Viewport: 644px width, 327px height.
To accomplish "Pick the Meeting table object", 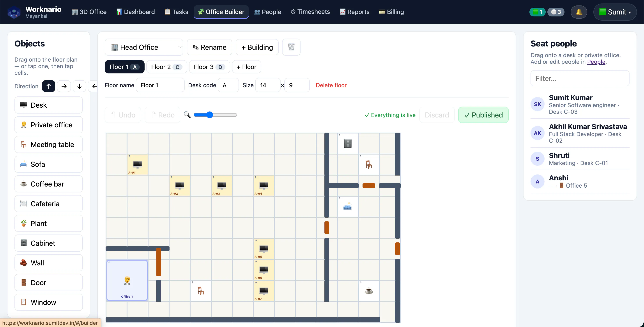I will point(48,145).
